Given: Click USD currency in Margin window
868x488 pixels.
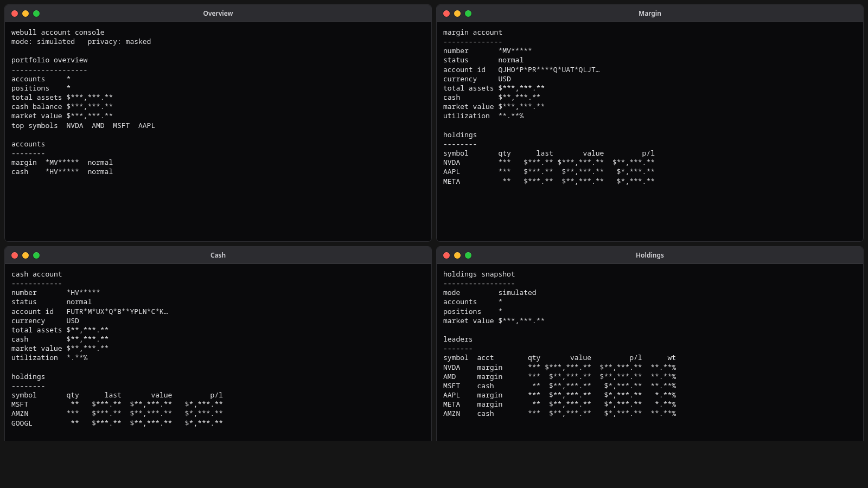Looking at the screenshot, I should pyautogui.click(x=505, y=79).
